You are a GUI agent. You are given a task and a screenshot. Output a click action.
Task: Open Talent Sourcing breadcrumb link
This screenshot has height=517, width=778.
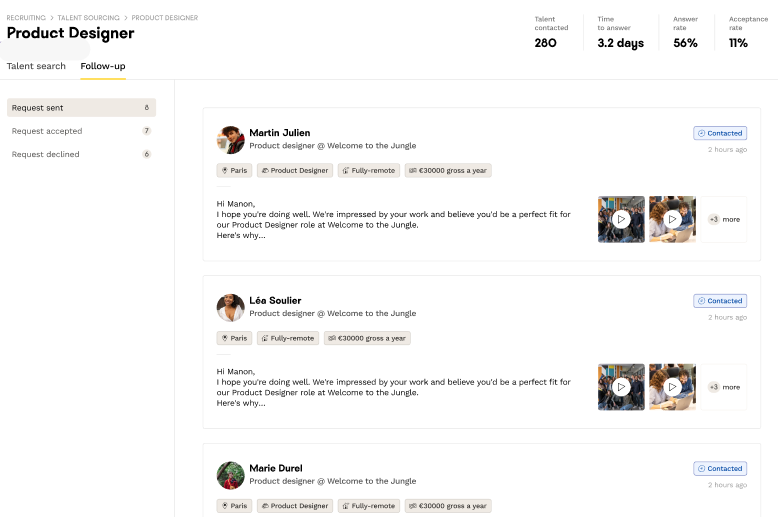(89, 18)
